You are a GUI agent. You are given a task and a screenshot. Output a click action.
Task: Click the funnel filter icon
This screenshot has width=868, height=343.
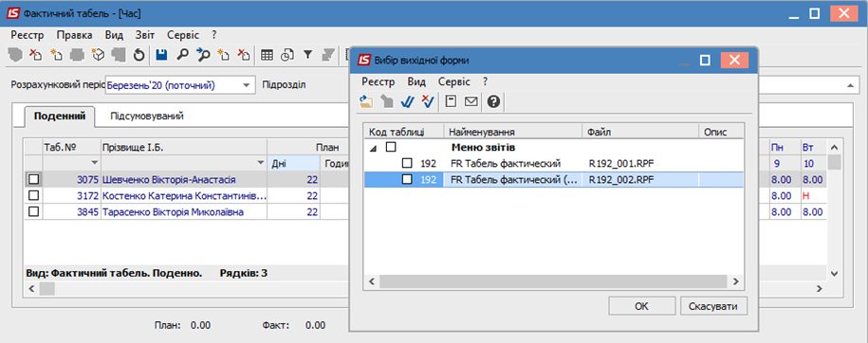[x=307, y=54]
